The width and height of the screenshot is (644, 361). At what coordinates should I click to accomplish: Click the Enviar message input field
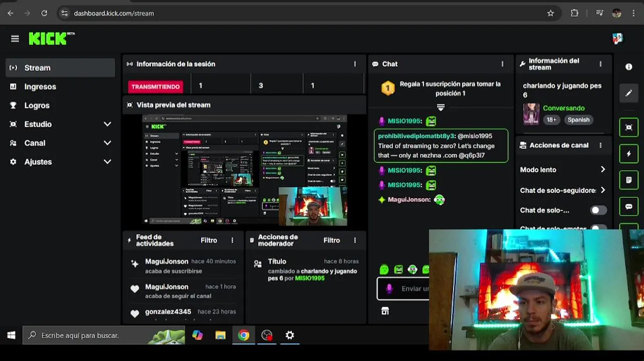[x=403, y=289]
